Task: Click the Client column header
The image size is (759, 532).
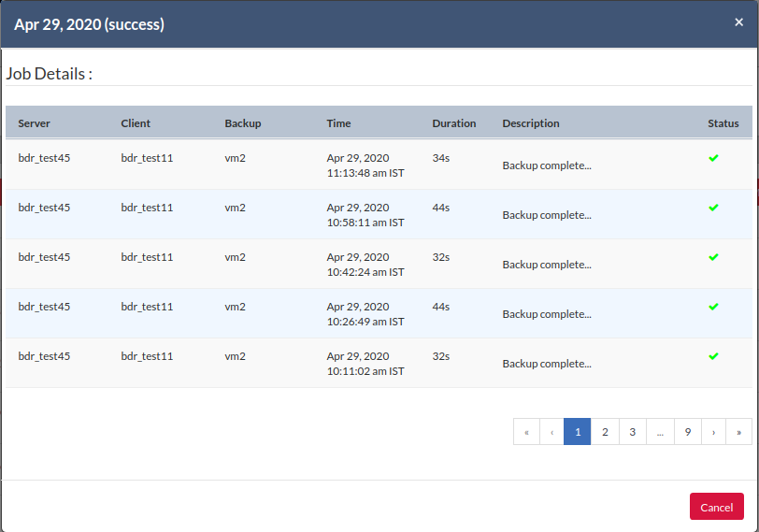Action: (136, 123)
